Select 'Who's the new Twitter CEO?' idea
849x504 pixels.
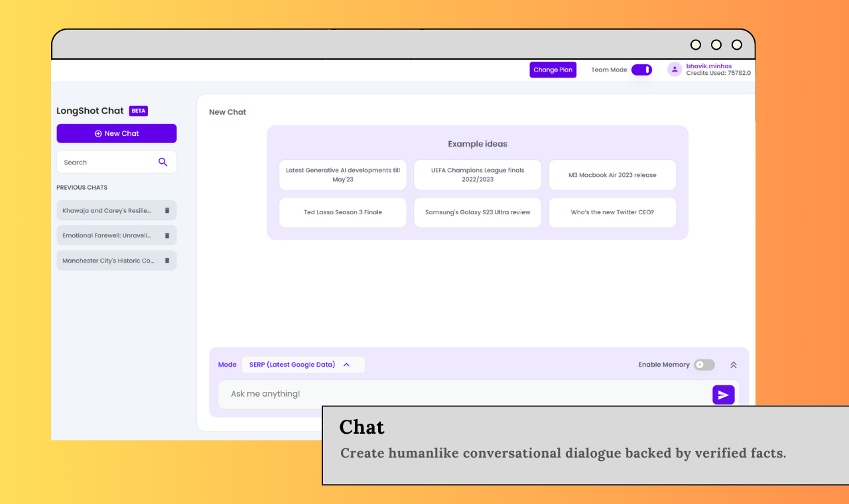613,212
